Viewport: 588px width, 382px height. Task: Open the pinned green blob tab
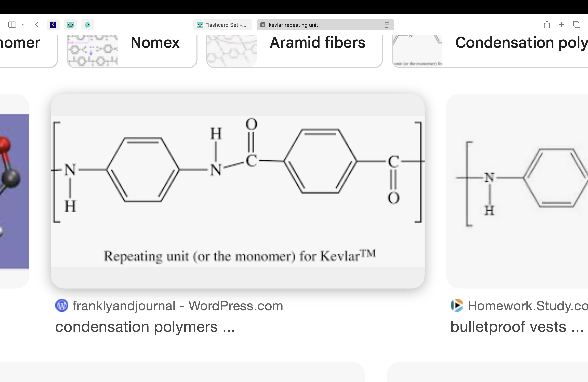click(87, 25)
